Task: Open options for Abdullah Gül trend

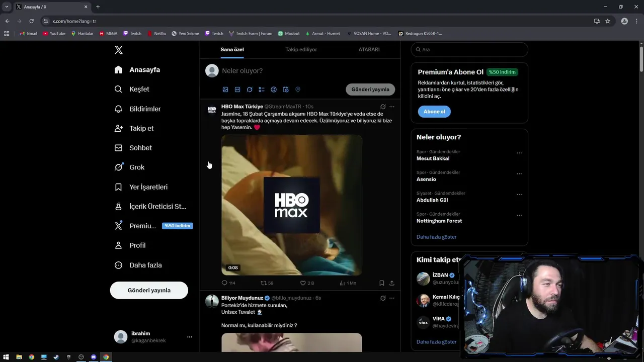Action: click(x=519, y=195)
